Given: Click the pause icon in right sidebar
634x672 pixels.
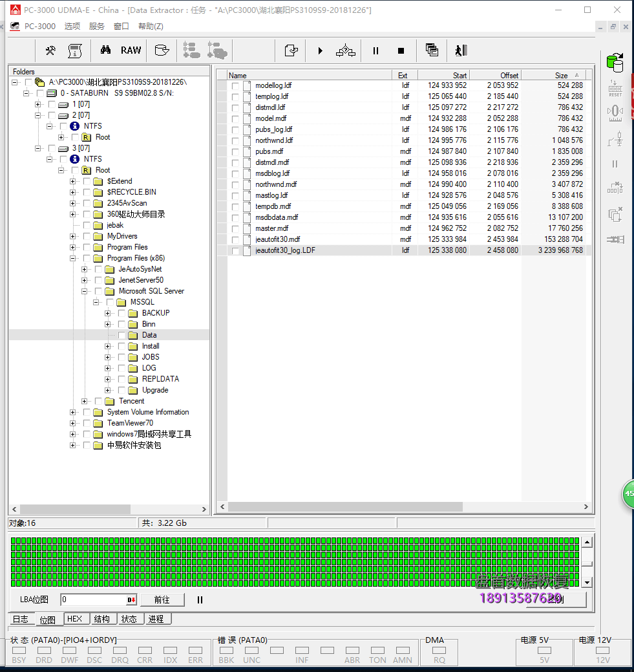Looking at the screenshot, I should point(615,164).
